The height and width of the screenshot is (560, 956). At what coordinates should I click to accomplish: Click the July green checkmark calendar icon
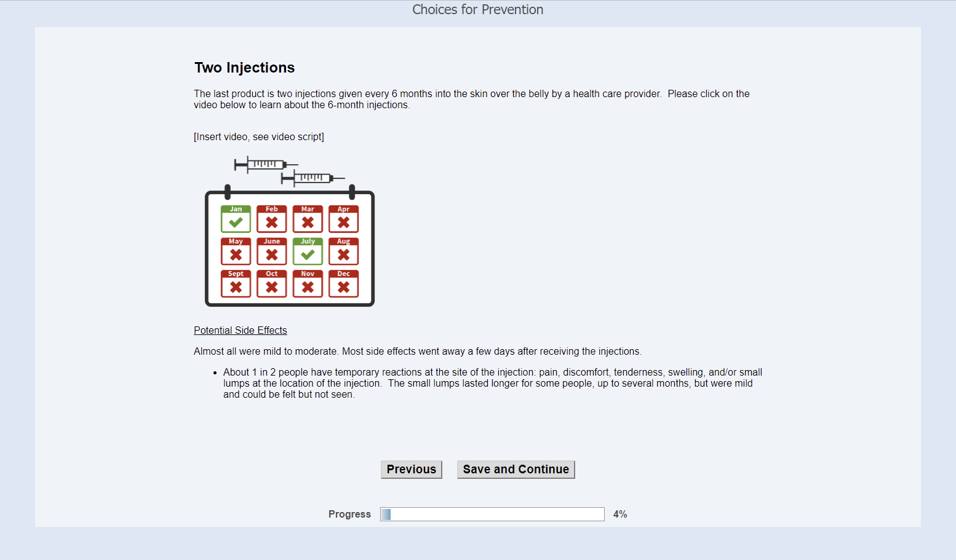coord(308,251)
